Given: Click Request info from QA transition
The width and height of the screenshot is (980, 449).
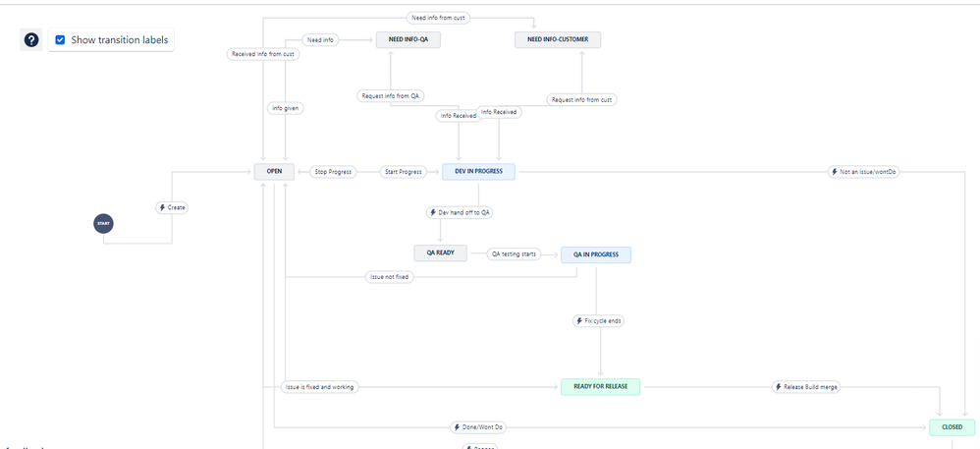Looking at the screenshot, I should coord(391,96).
